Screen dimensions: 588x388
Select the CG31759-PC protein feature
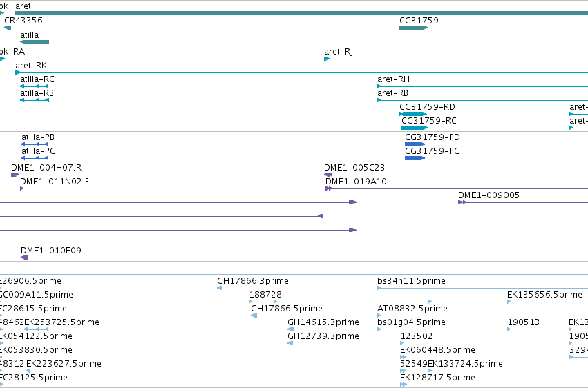[x=415, y=158]
